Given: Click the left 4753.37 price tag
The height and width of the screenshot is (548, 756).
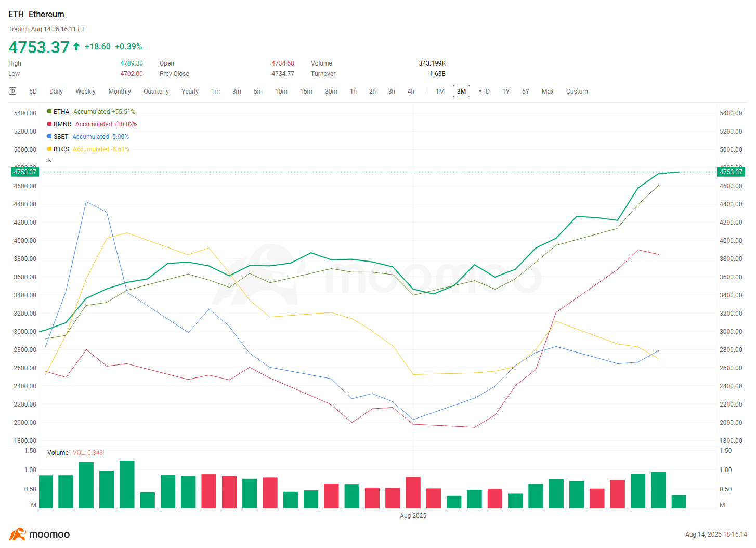Looking at the screenshot, I should pos(25,172).
